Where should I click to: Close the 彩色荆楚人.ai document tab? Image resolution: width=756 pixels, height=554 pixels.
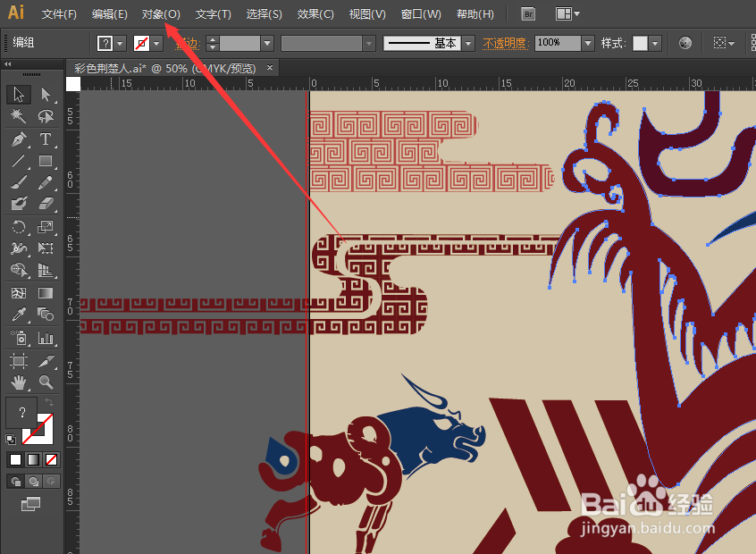tap(270, 68)
